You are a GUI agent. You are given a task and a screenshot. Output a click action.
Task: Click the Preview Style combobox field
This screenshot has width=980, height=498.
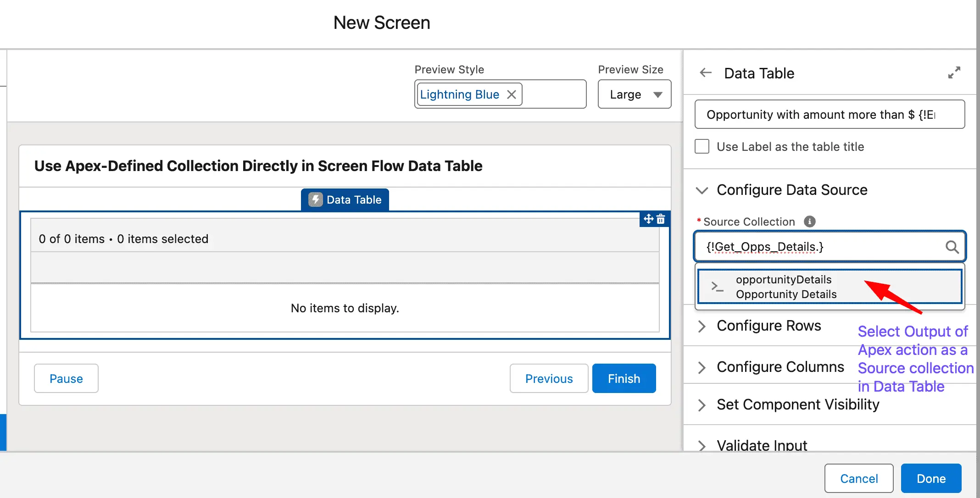[x=500, y=94]
